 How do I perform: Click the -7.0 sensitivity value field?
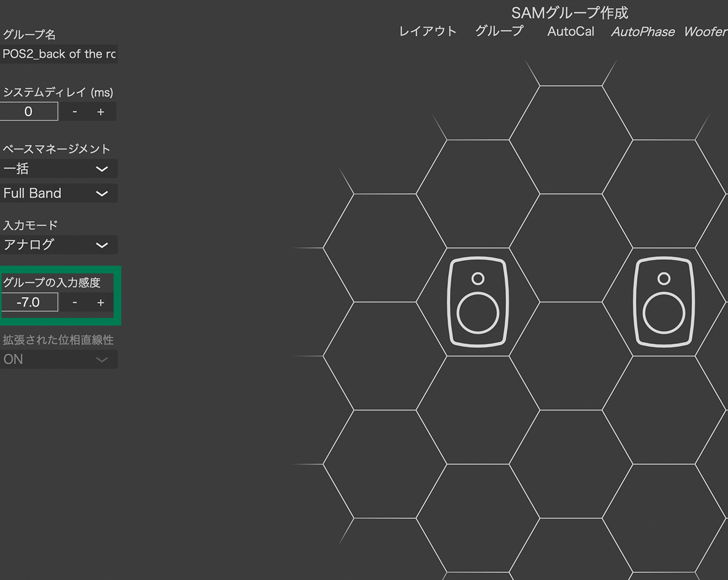tap(30, 303)
